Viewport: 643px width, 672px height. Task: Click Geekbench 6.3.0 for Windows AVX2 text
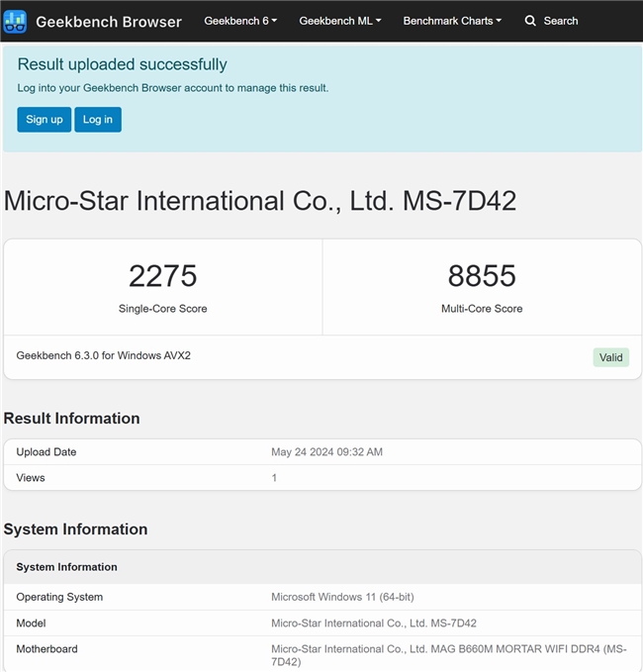click(103, 355)
